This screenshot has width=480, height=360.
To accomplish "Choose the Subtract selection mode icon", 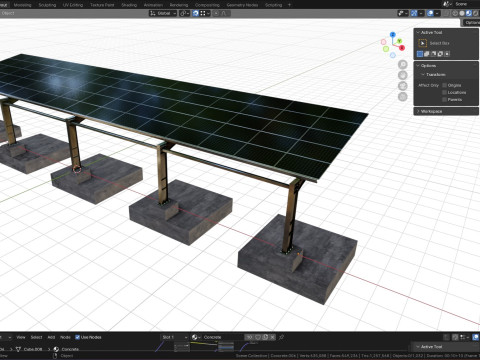I will (x=433, y=54).
